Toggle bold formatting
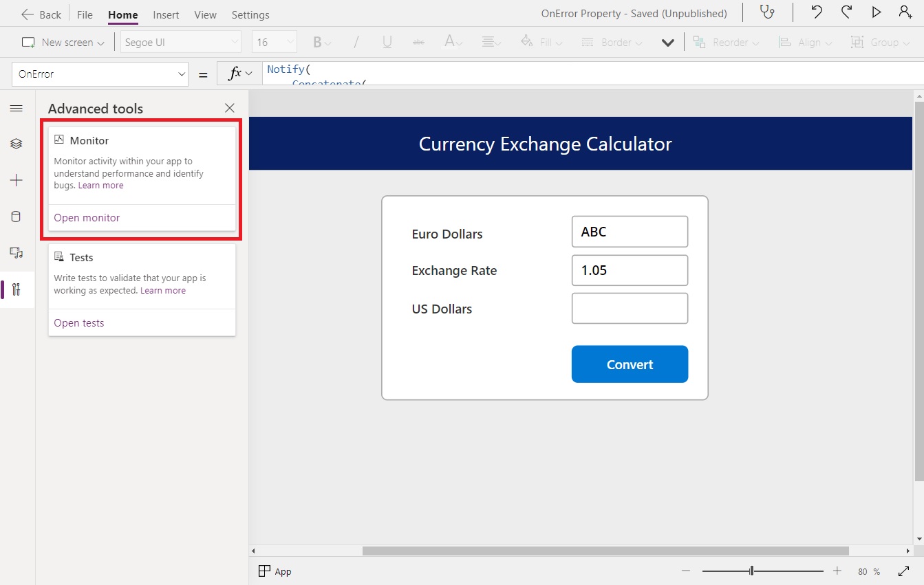Viewport: 924px width, 585px height. point(317,41)
